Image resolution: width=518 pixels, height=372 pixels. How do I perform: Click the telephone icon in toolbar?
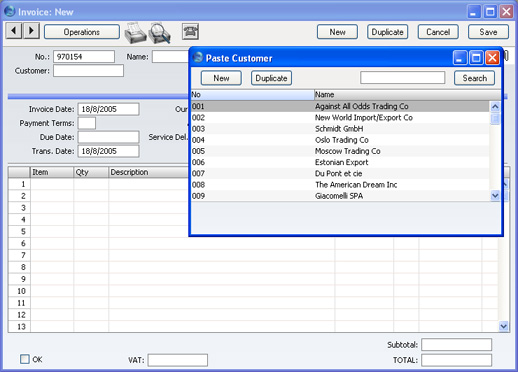[191, 32]
